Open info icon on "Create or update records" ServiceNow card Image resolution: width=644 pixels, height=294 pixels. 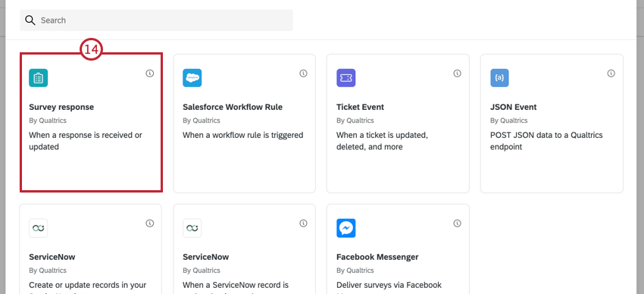(150, 224)
